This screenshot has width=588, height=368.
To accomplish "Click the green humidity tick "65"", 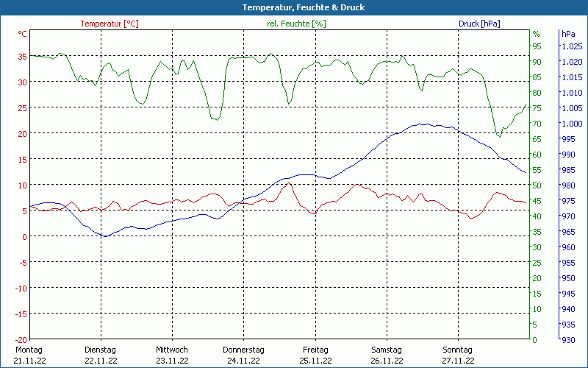I will click(537, 139).
